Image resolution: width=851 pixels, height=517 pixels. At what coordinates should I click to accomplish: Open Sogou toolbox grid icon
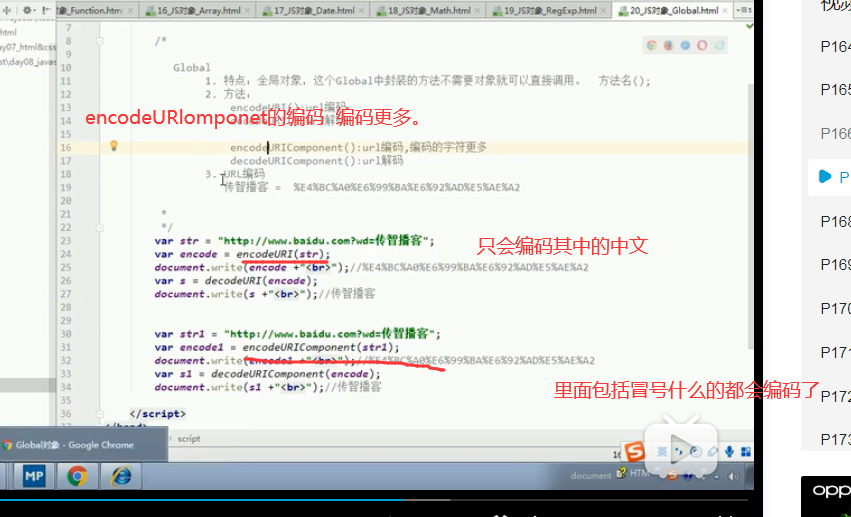click(746, 451)
